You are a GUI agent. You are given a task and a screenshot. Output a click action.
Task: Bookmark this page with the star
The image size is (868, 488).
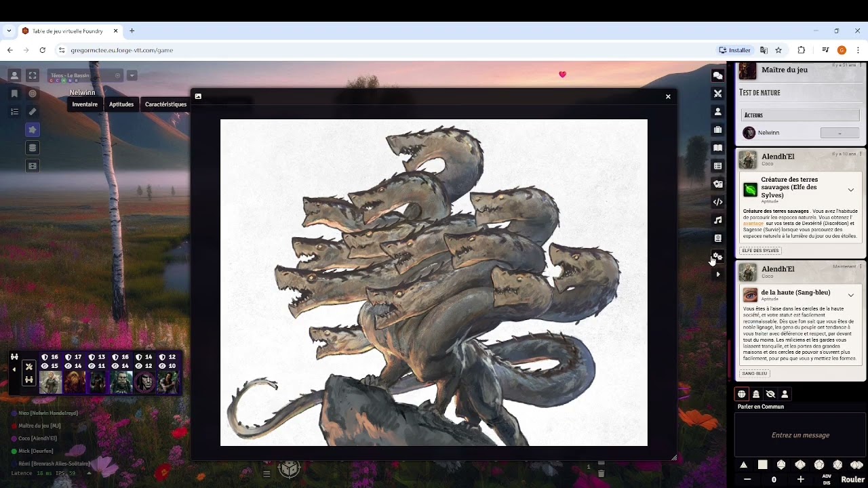[778, 50]
